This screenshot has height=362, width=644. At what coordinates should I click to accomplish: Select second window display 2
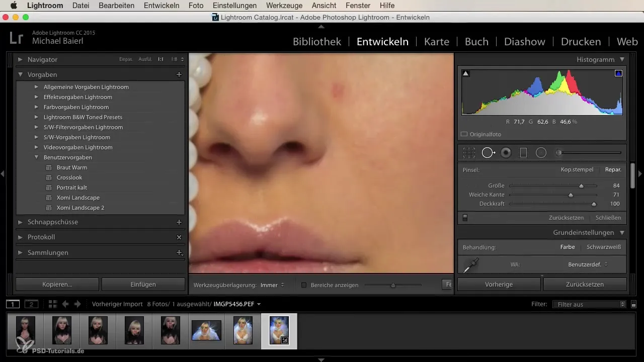tap(31, 304)
